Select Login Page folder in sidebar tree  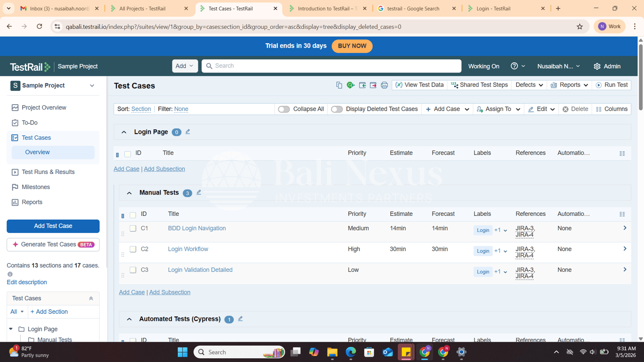pos(42,329)
